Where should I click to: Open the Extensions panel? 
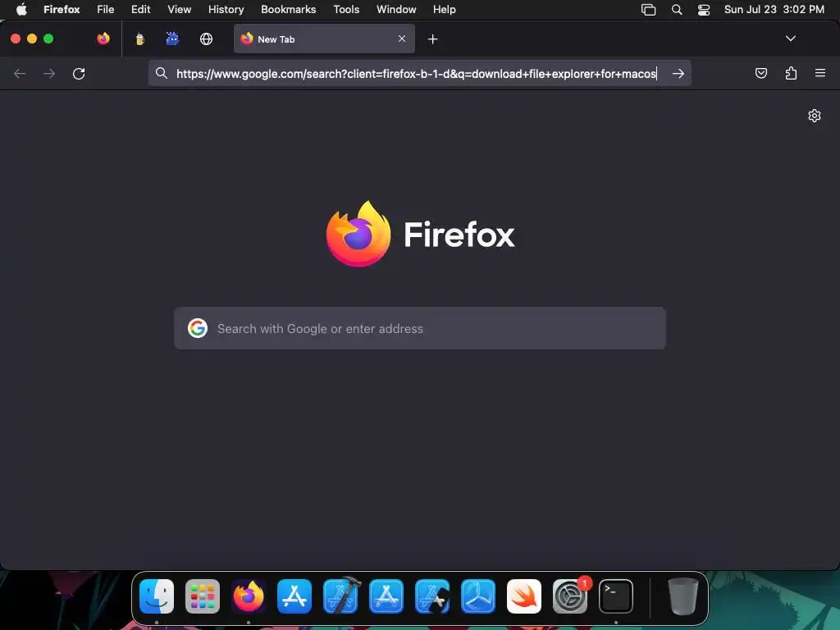pyautogui.click(x=792, y=73)
